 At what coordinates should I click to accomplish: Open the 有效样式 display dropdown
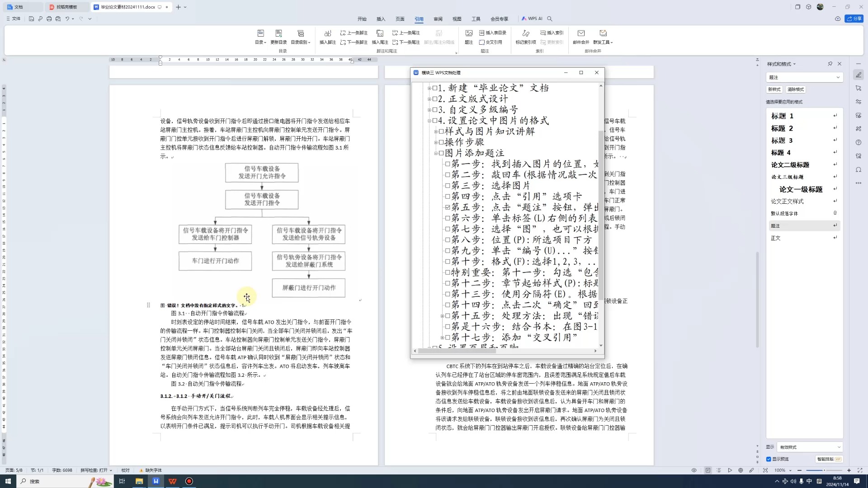coord(809,447)
